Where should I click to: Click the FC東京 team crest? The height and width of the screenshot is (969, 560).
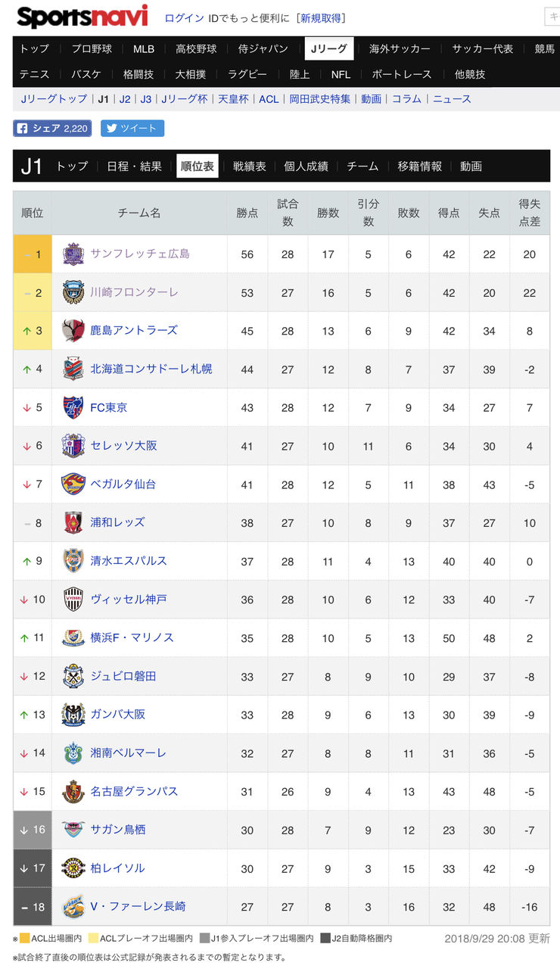coord(73,407)
